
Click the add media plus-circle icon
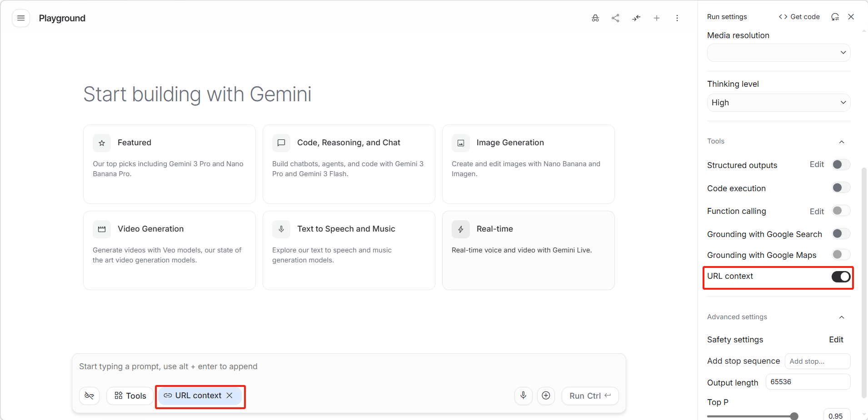point(546,395)
